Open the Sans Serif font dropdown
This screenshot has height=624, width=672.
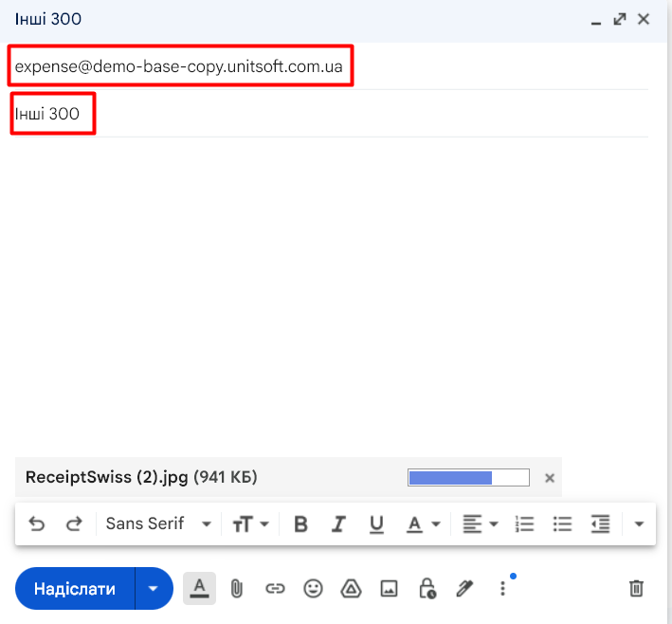click(157, 523)
